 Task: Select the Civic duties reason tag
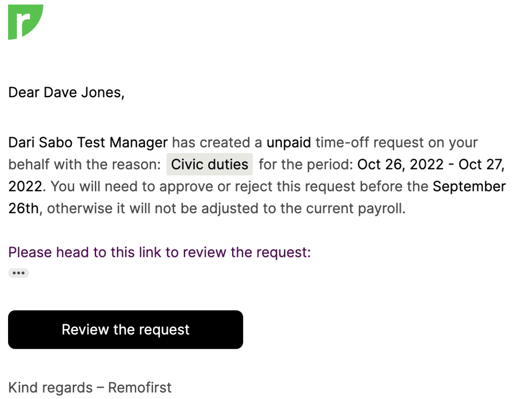210,164
